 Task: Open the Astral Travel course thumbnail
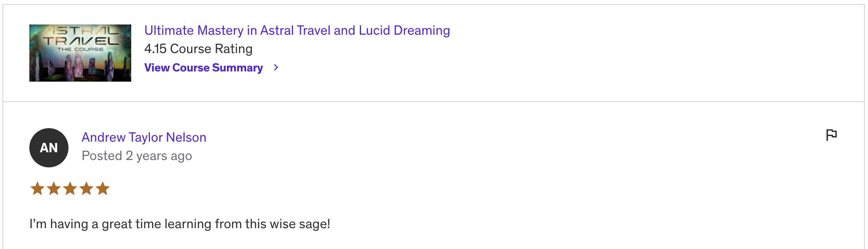(x=80, y=53)
